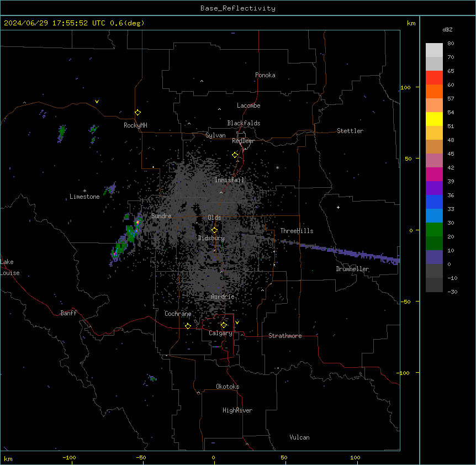Image resolution: width=476 pixels, height=465 pixels.
Task: Click the yellow 54 dBZ legend swatch
Action: pyautogui.click(x=434, y=119)
